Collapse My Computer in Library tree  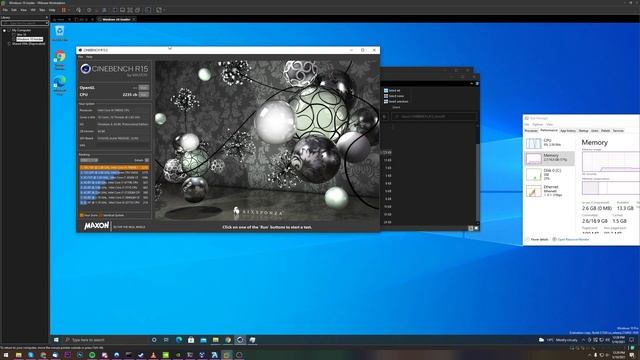[x=4, y=30]
